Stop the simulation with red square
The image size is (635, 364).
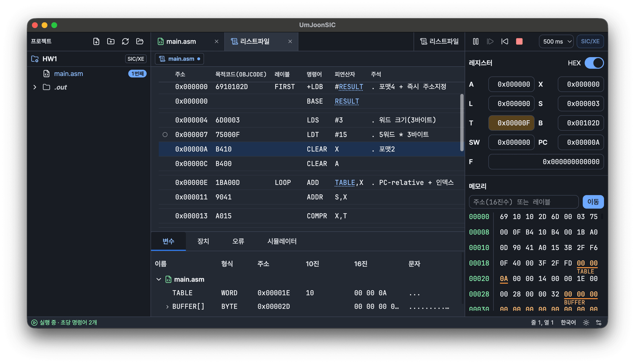tap(519, 42)
